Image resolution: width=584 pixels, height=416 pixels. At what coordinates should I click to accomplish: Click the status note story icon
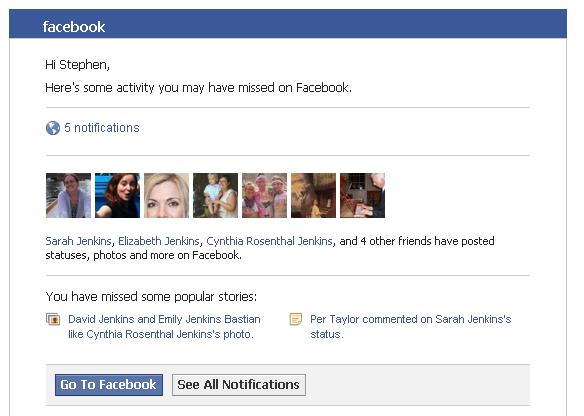coord(295,320)
